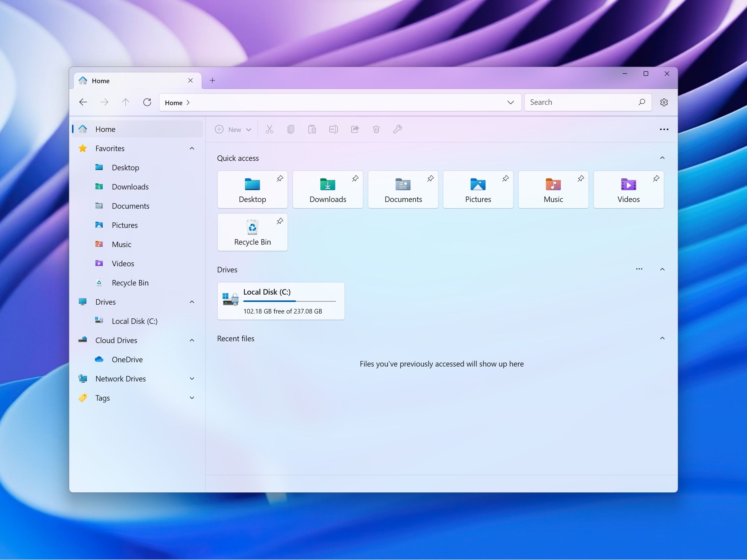Expand the Network Drives sidebar section
Screen dimensions: 747x560
(x=192, y=379)
